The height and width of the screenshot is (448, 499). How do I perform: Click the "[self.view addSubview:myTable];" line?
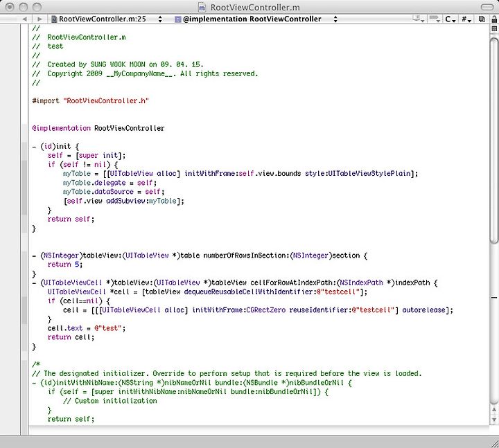[x=124, y=201]
